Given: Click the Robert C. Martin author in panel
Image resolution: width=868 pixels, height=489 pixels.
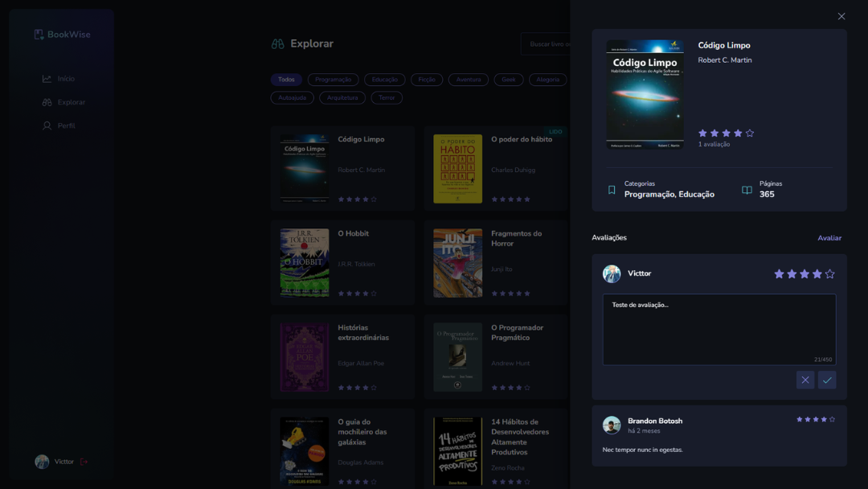Looking at the screenshot, I should [x=725, y=60].
